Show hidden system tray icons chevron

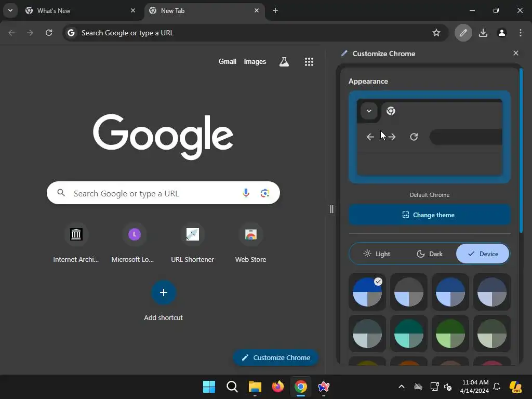(402, 387)
